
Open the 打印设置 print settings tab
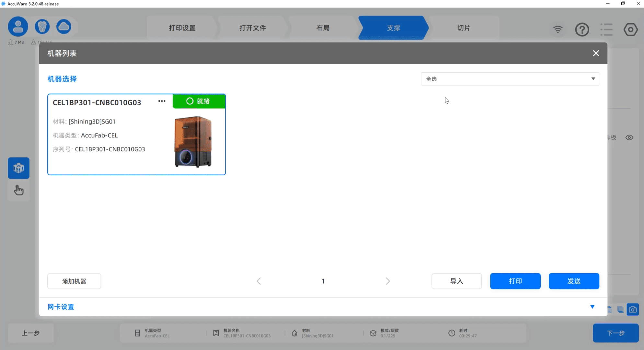pyautogui.click(x=182, y=28)
